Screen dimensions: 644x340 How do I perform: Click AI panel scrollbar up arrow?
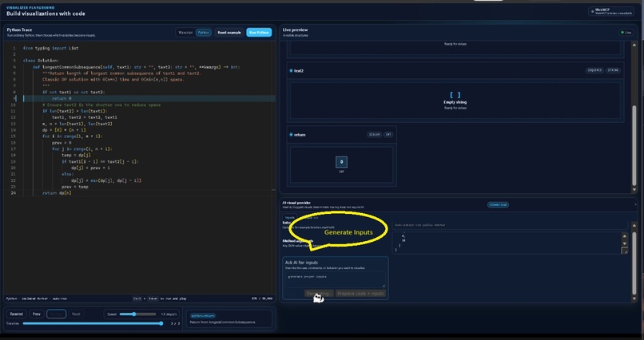[x=634, y=226]
